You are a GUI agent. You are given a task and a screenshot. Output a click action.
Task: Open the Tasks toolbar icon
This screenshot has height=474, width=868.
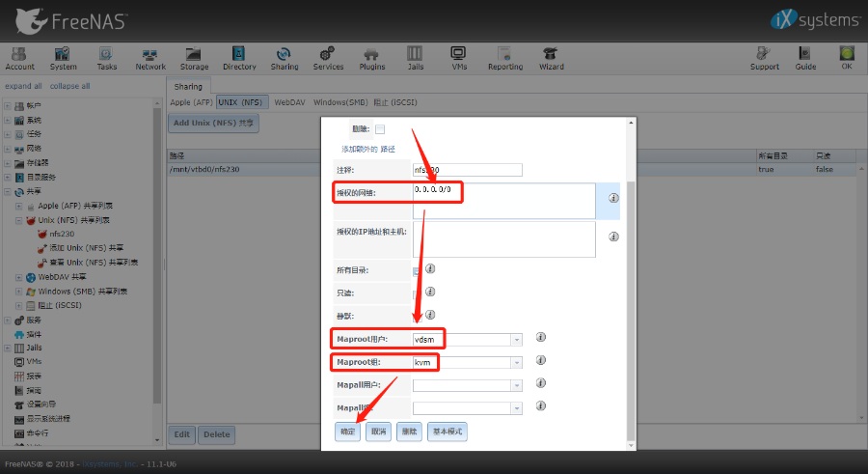point(106,58)
